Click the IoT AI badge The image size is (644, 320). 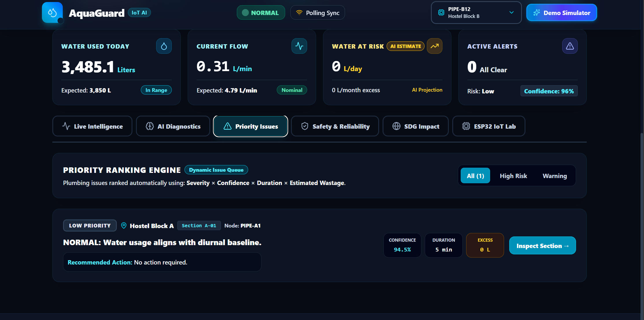(139, 13)
